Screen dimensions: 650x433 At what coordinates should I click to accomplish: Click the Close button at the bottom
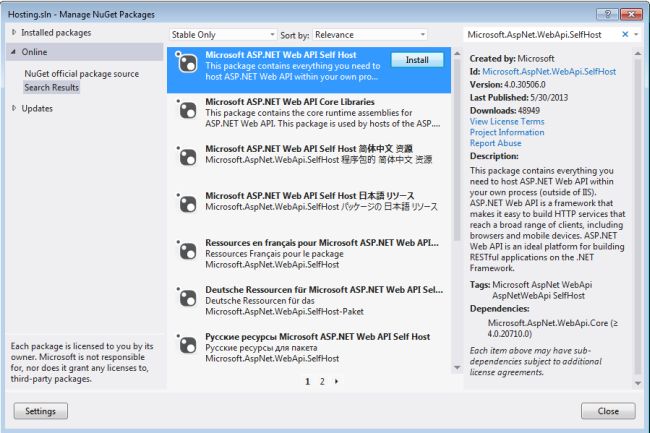608,411
